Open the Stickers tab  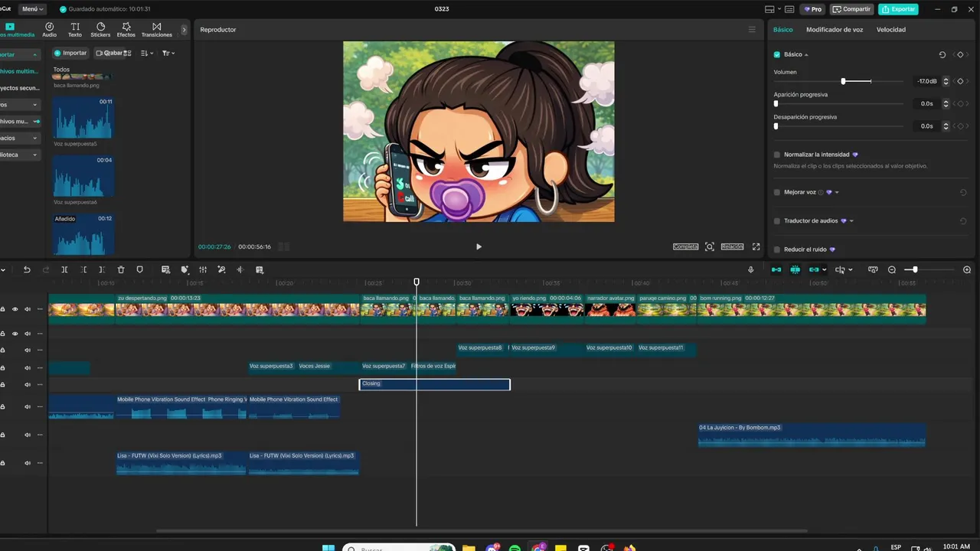pos(100,30)
